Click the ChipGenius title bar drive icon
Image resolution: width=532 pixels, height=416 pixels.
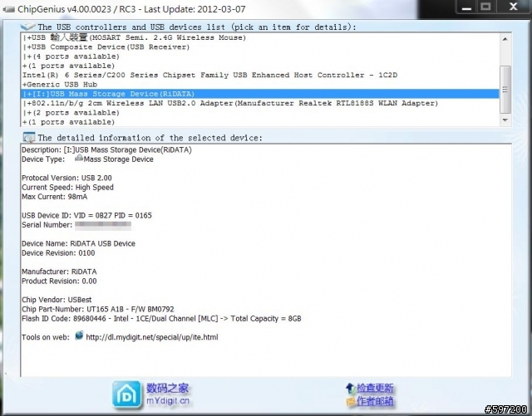click(x=9, y=9)
